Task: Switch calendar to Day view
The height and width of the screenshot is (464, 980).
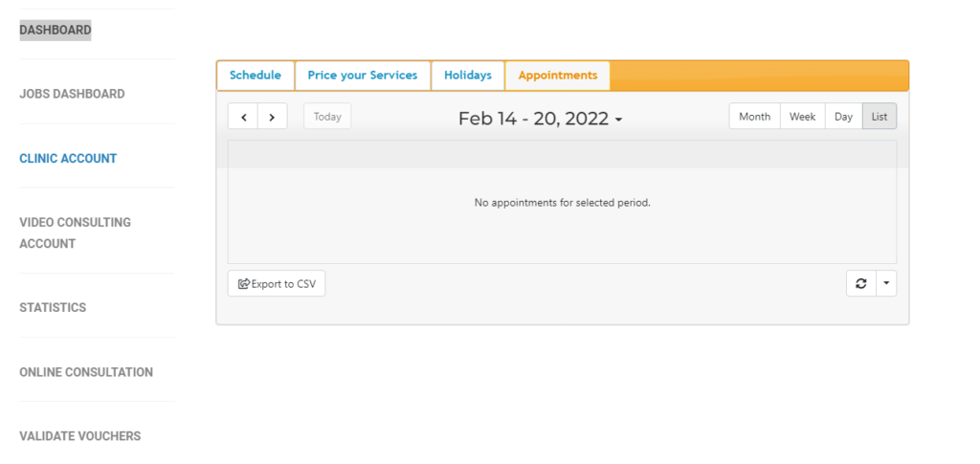Action: point(844,116)
